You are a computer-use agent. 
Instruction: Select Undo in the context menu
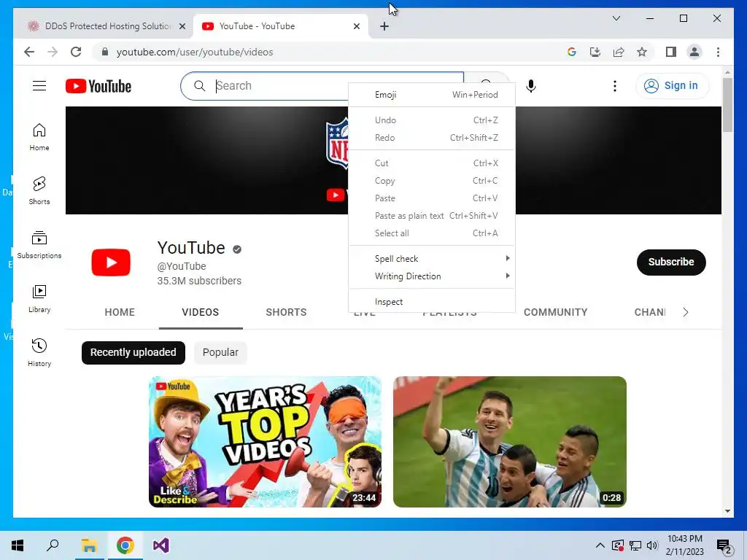click(432, 120)
